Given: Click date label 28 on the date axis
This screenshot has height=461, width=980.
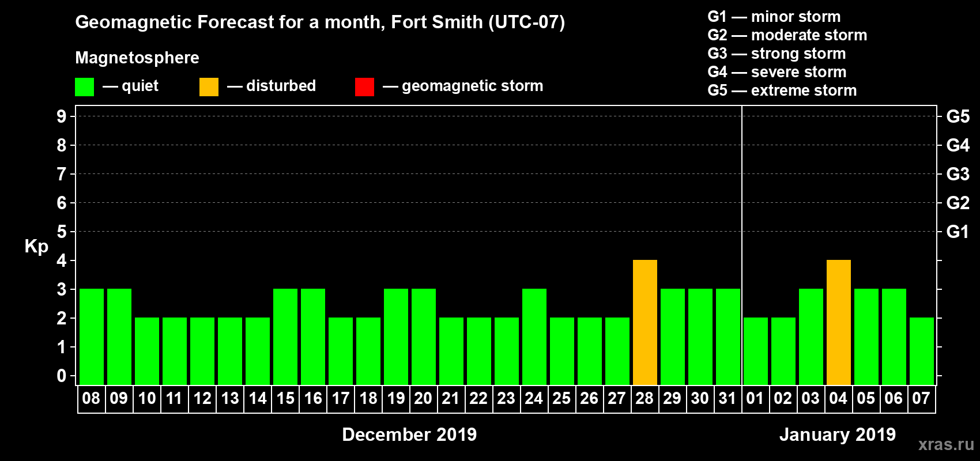Looking at the screenshot, I should 644,399.
